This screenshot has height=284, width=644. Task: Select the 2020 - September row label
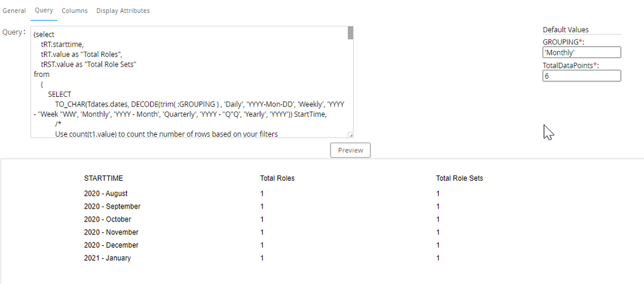(112, 207)
